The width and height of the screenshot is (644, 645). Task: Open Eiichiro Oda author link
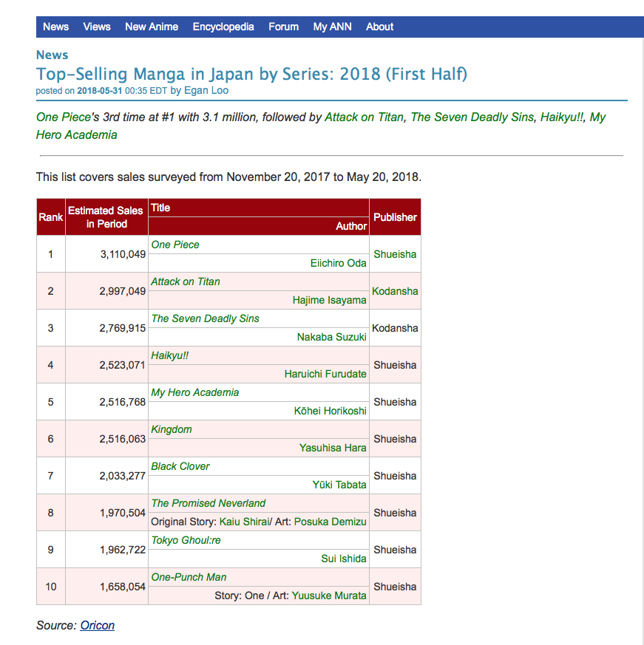coord(338,263)
